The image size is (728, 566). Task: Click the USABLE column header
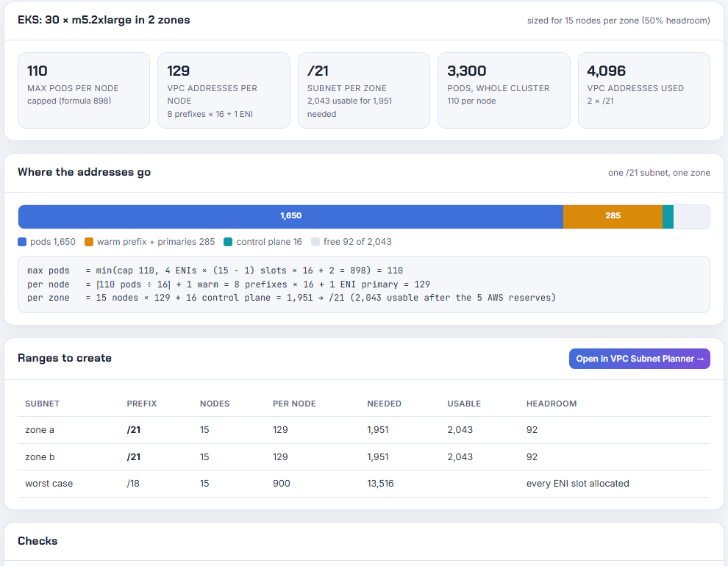coord(464,404)
